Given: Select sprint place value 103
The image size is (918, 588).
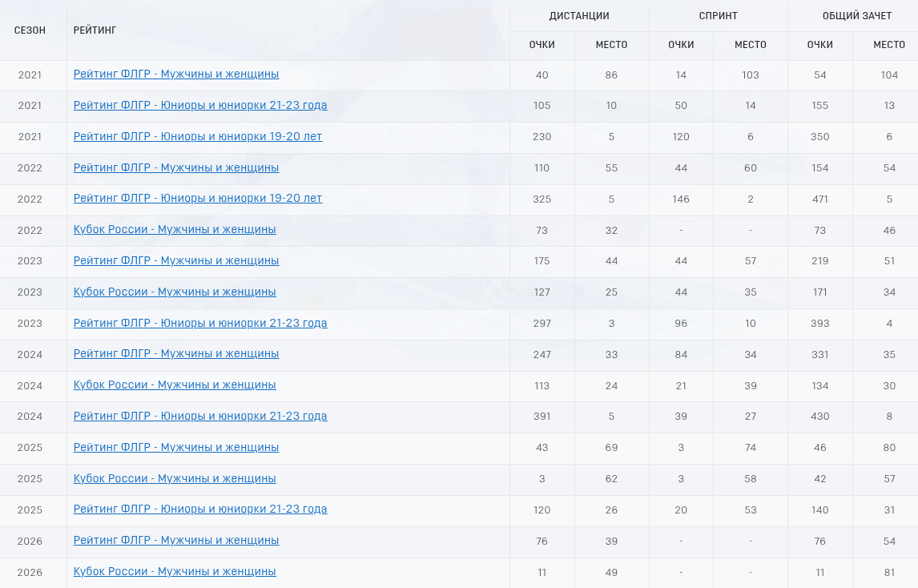Looking at the screenshot, I should click(751, 75).
